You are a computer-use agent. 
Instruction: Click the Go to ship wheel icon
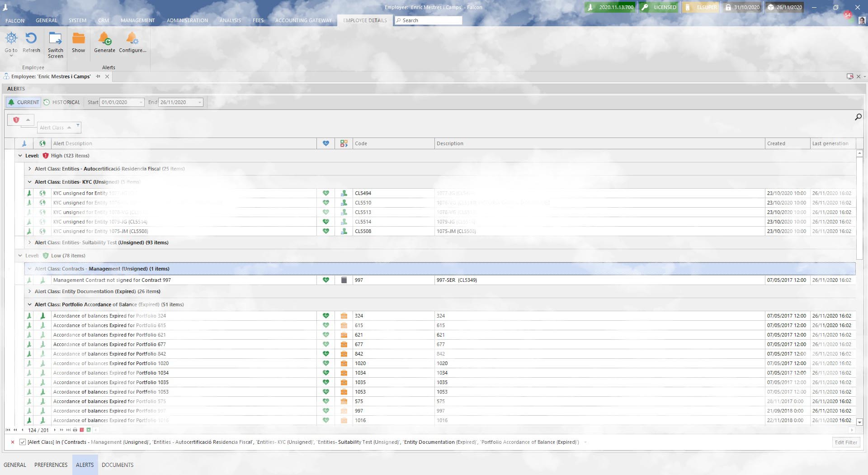click(11, 39)
